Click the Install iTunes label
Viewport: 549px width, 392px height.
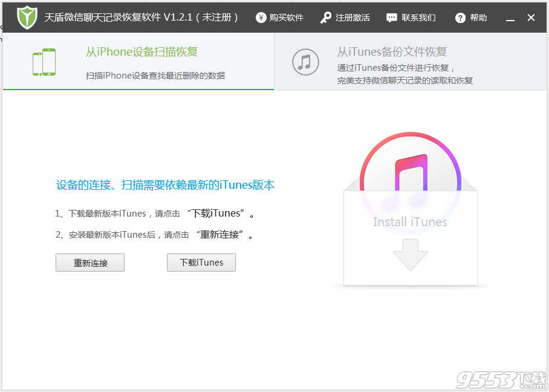pos(411,222)
